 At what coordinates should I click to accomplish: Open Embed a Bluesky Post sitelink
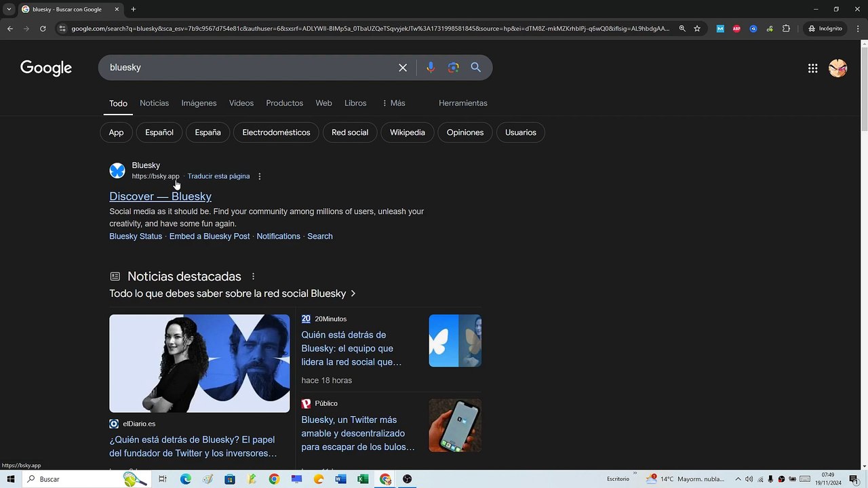(210, 237)
